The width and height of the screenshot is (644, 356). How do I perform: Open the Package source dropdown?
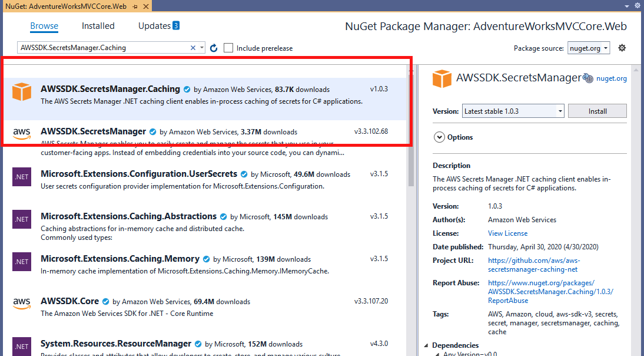pos(589,48)
